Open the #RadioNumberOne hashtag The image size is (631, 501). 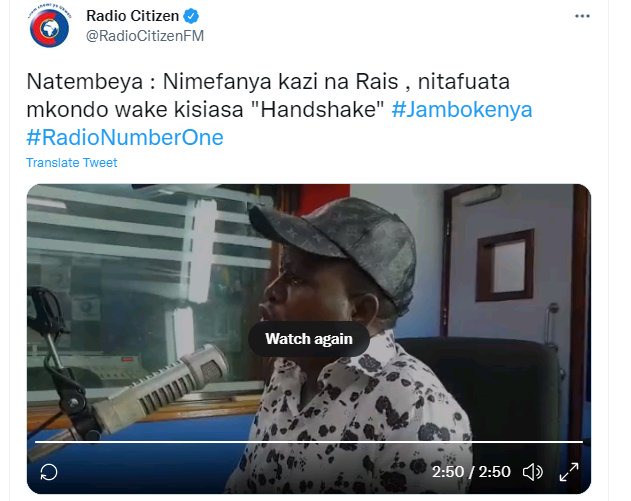coord(125,137)
